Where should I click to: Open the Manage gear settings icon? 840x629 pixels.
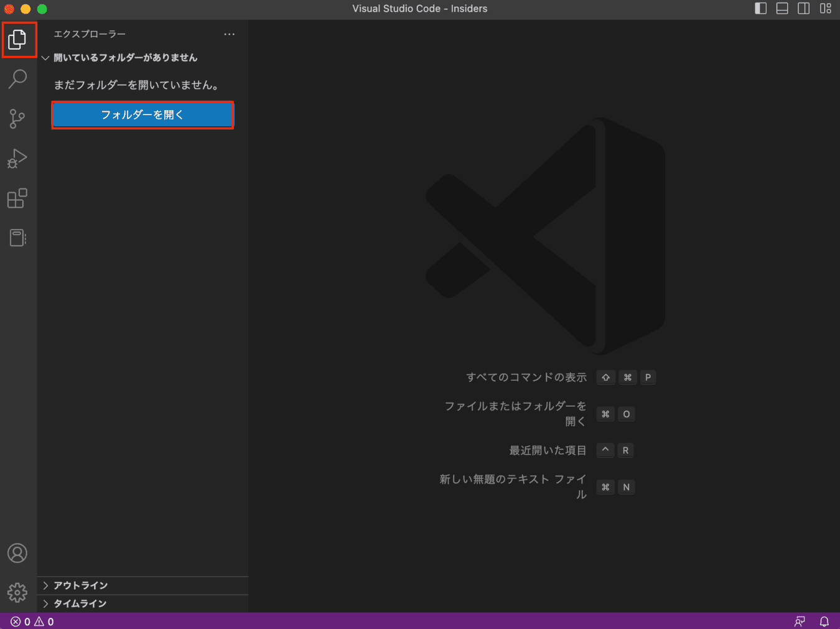coord(17,592)
